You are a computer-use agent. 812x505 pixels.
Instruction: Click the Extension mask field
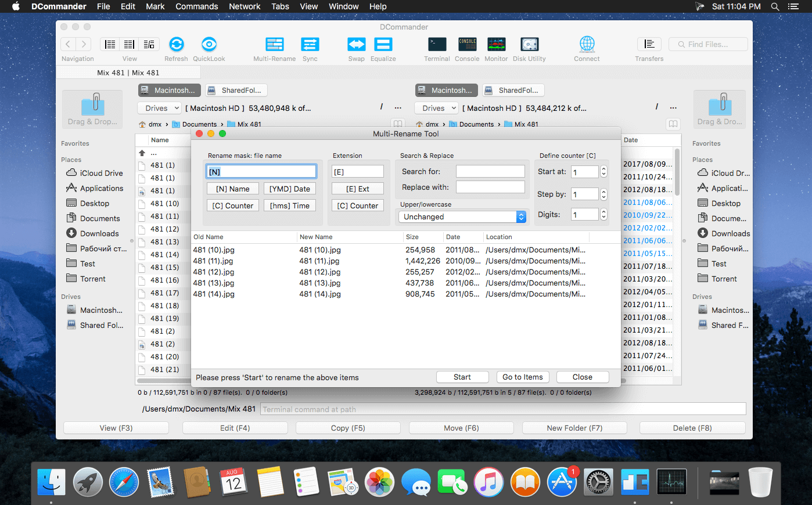click(x=358, y=171)
